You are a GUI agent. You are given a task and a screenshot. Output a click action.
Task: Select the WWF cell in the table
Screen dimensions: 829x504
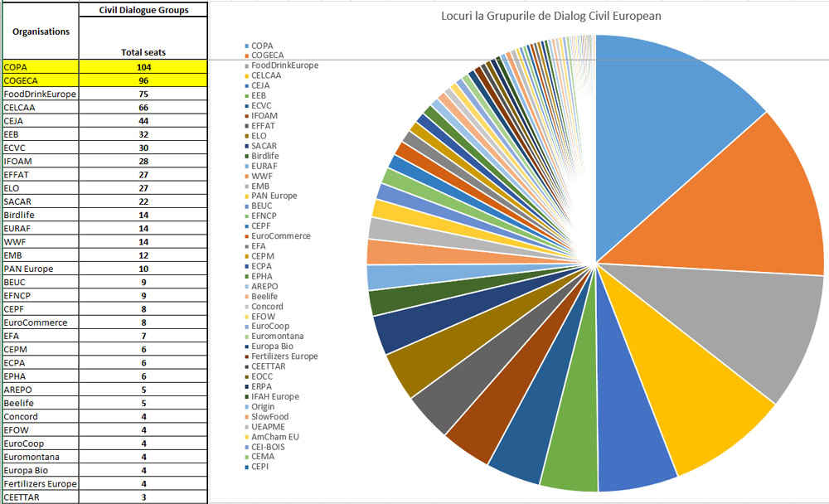(41, 242)
